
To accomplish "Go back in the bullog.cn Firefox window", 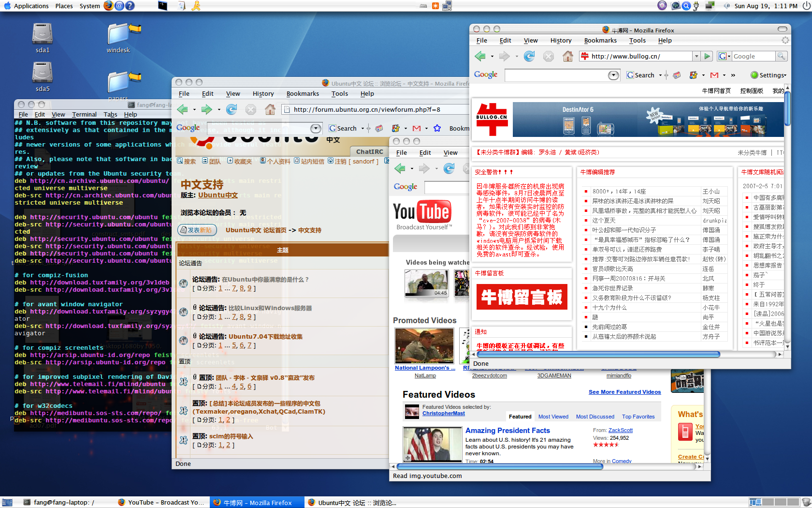I will [x=480, y=56].
